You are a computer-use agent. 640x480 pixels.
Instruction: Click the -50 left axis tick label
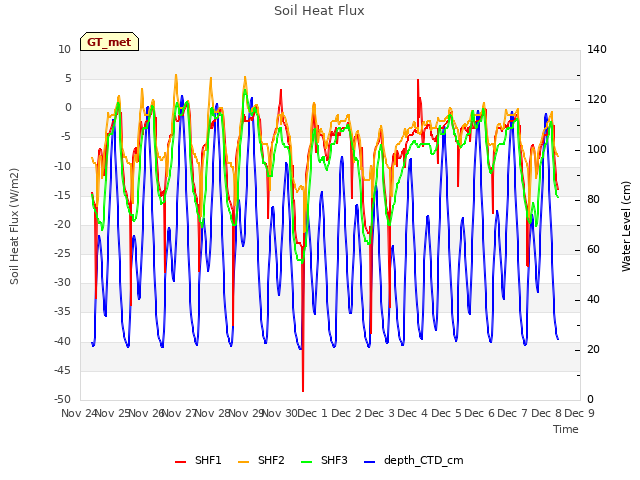tap(63, 400)
